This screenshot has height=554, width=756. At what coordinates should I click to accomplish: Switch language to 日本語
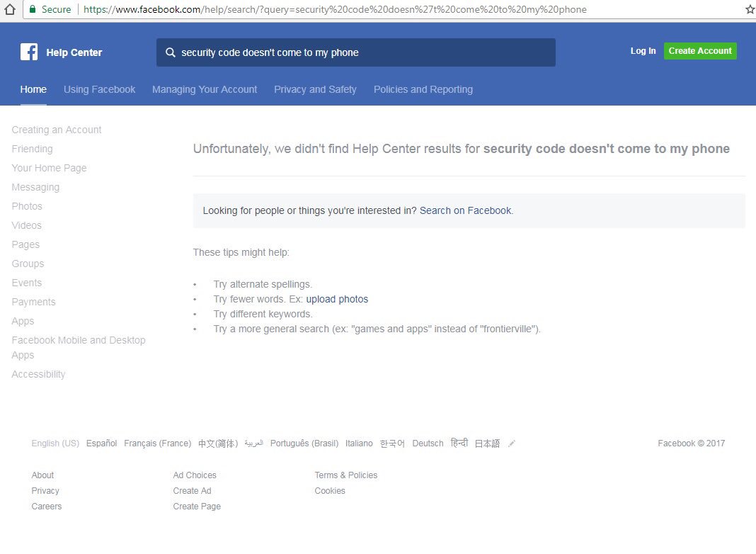488,443
